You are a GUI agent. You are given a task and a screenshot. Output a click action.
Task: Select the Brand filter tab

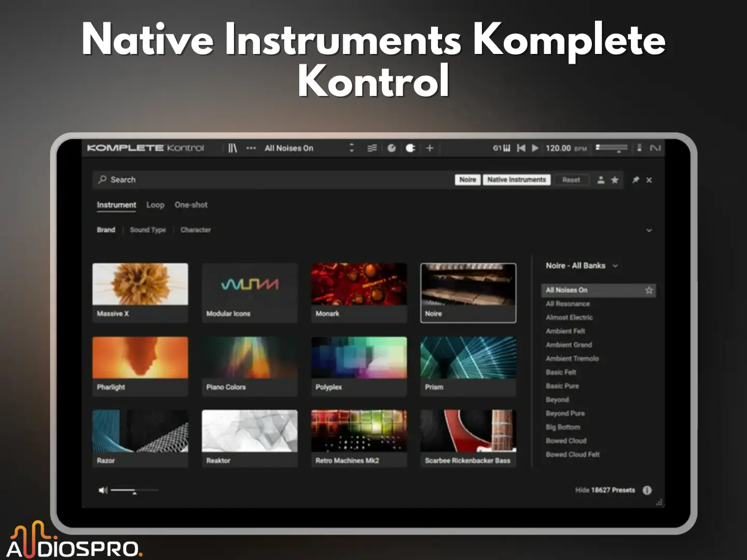coord(106,230)
